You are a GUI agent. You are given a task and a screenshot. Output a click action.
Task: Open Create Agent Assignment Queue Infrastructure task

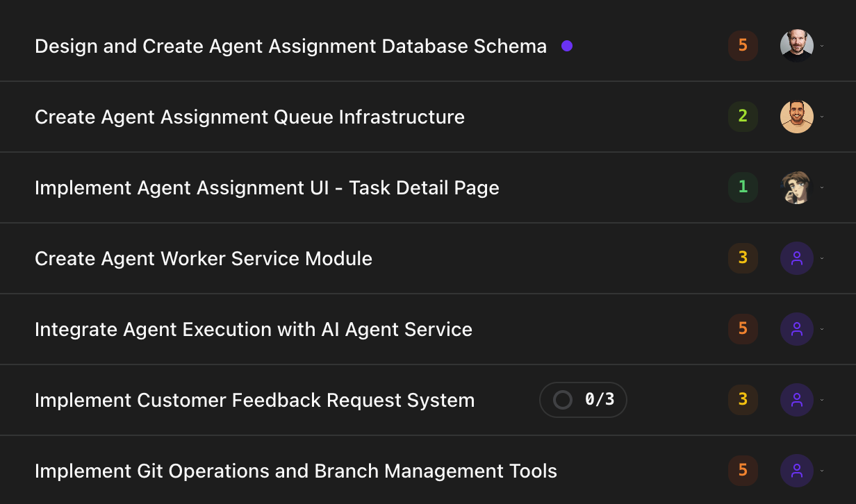(249, 117)
